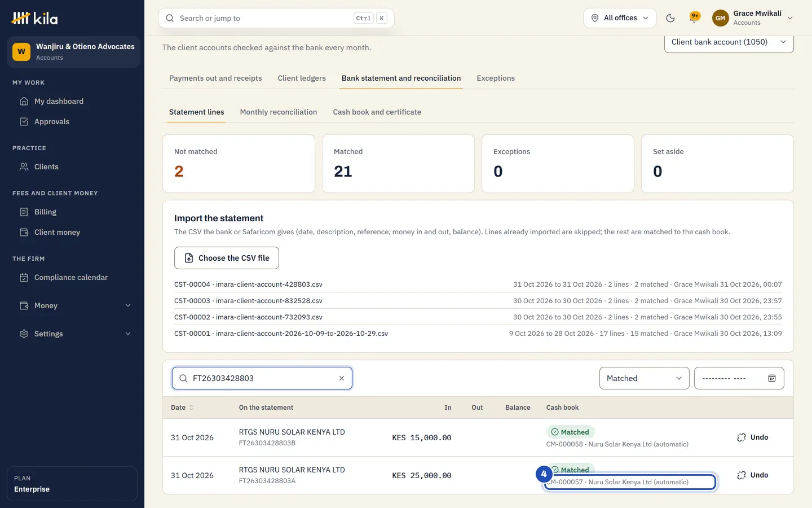Click the Set aside summary card
Viewport: 812px width, 508px height.
[717, 164]
